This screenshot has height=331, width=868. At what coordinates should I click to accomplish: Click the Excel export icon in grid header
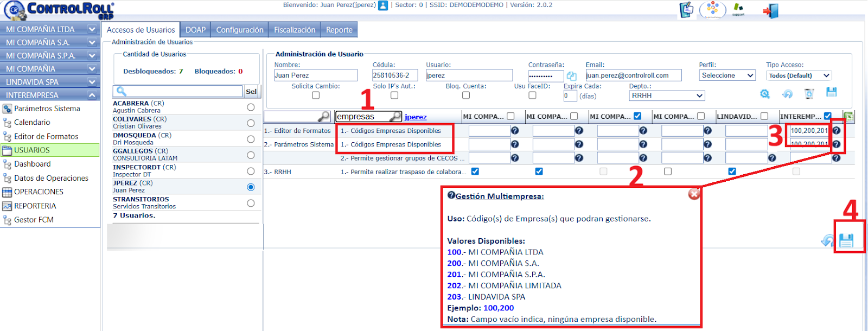click(848, 116)
